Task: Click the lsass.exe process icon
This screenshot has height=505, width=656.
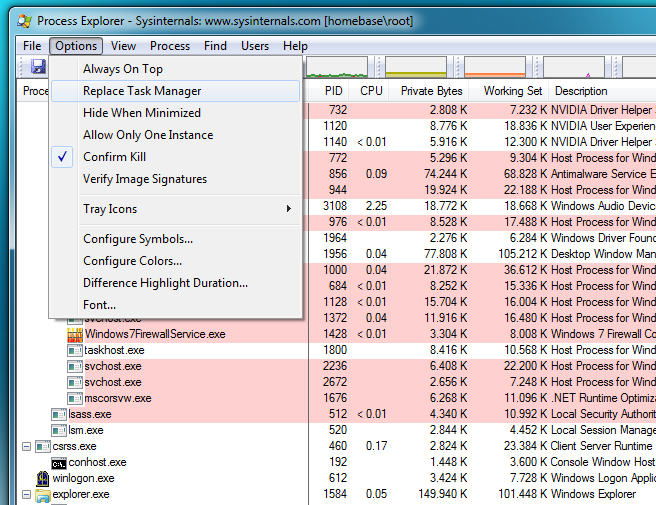Action: pos(59,415)
